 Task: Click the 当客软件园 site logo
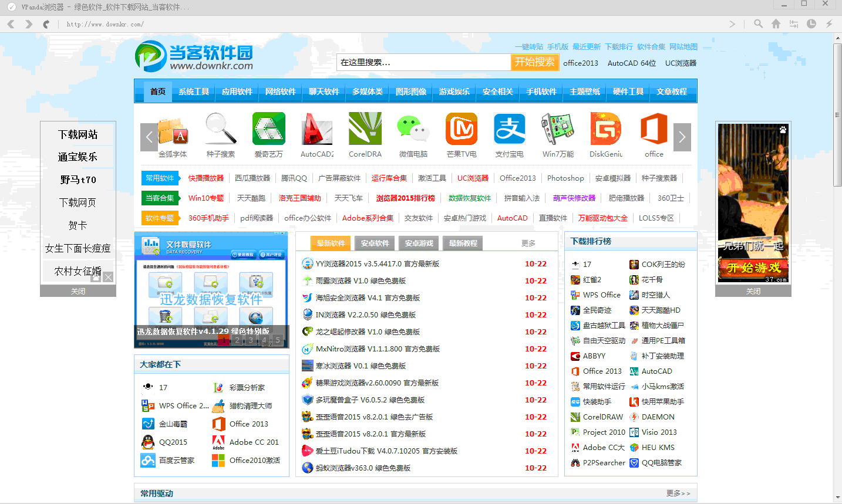pyautogui.click(x=194, y=56)
